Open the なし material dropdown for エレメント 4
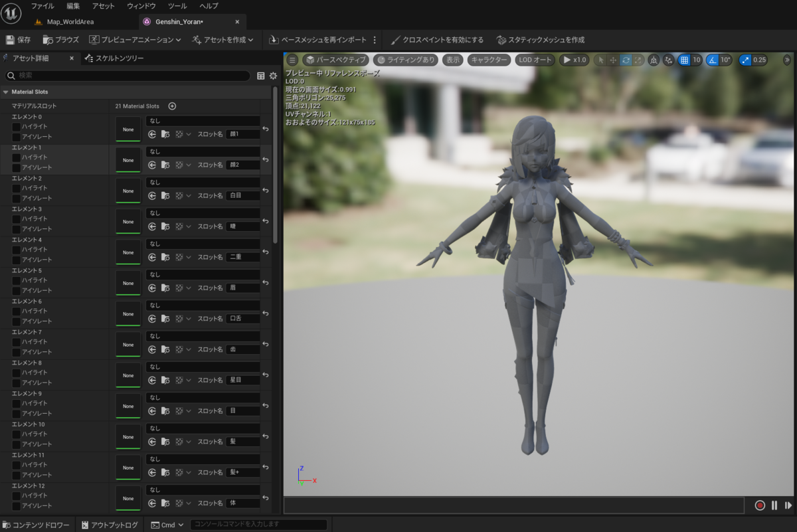Image resolution: width=797 pixels, height=532 pixels. [x=203, y=244]
